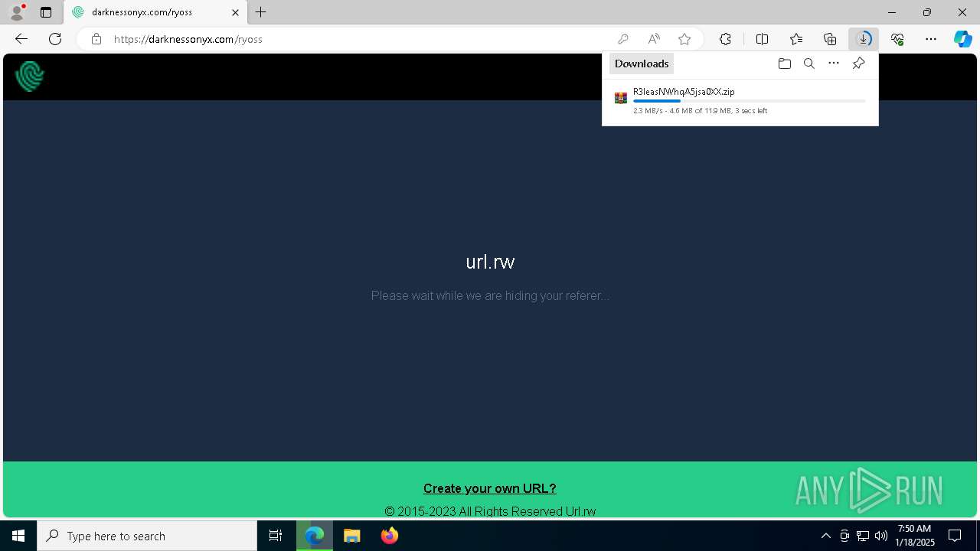Viewport: 980px width, 551px height.
Task: Select the darknessonyx.com/ryoss tab
Action: click(x=155, y=12)
